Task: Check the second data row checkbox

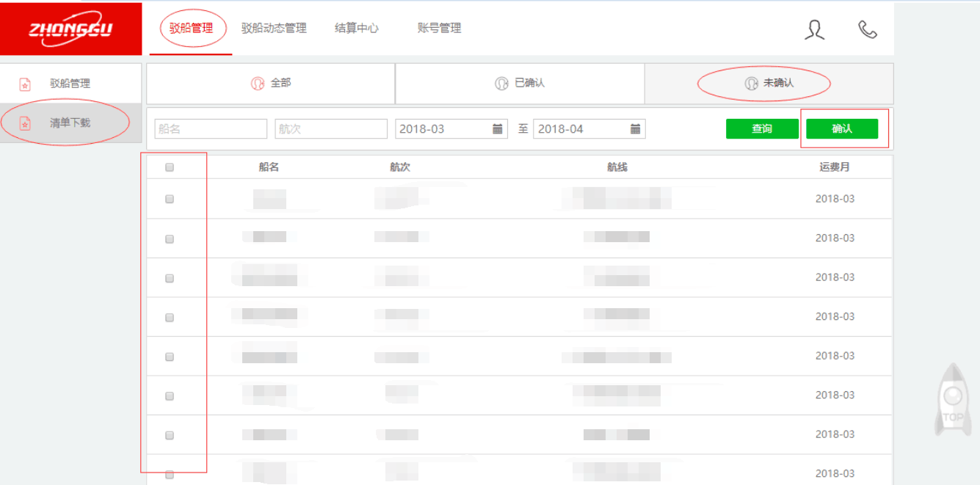Action: (x=170, y=238)
